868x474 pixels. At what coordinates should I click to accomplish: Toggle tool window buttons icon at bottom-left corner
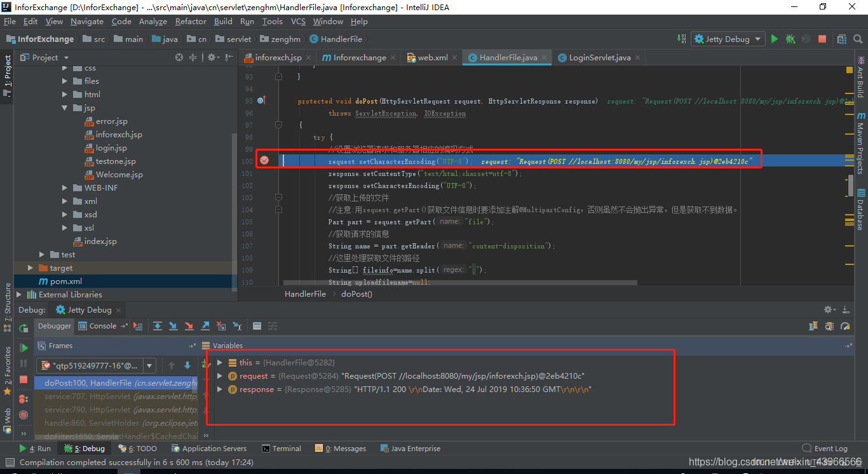click(x=9, y=463)
